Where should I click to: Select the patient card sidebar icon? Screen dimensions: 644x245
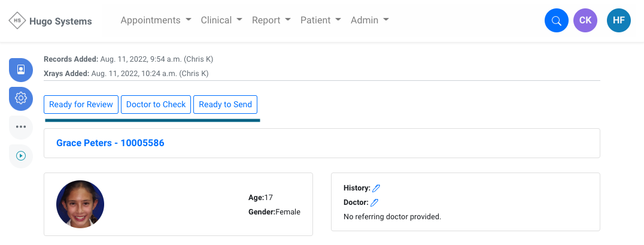pyautogui.click(x=21, y=69)
